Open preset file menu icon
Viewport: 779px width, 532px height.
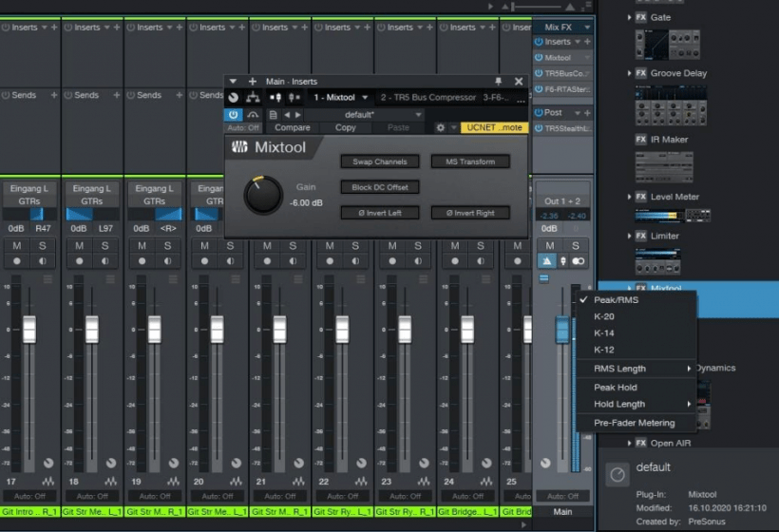click(273, 115)
